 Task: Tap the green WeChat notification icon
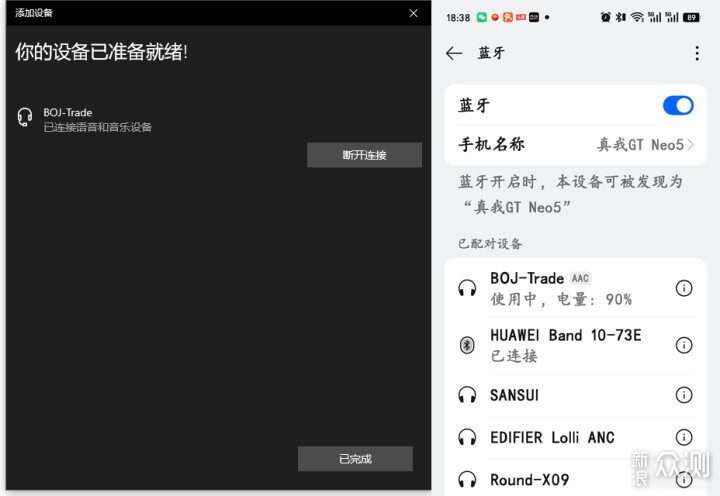481,17
